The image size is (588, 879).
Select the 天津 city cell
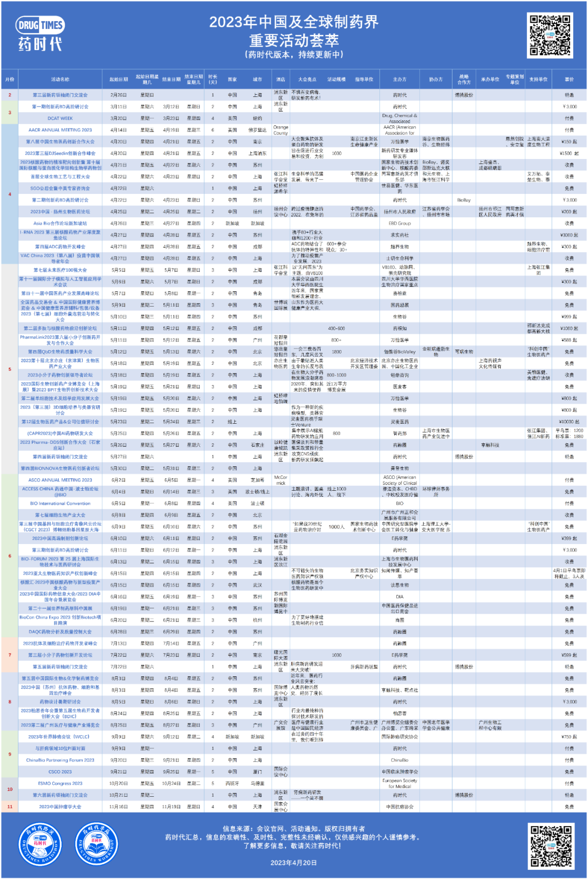(258, 807)
